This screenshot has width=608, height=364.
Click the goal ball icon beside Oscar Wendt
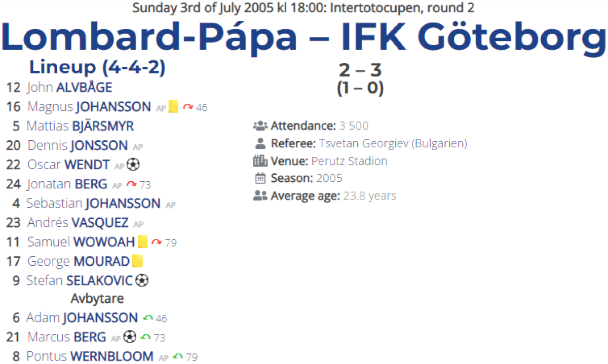click(x=133, y=165)
